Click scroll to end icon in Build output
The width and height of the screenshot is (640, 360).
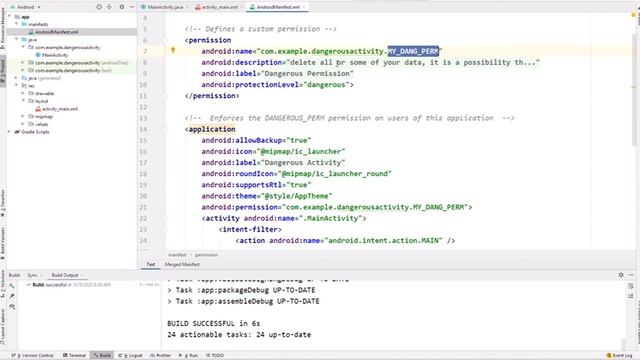point(631,296)
